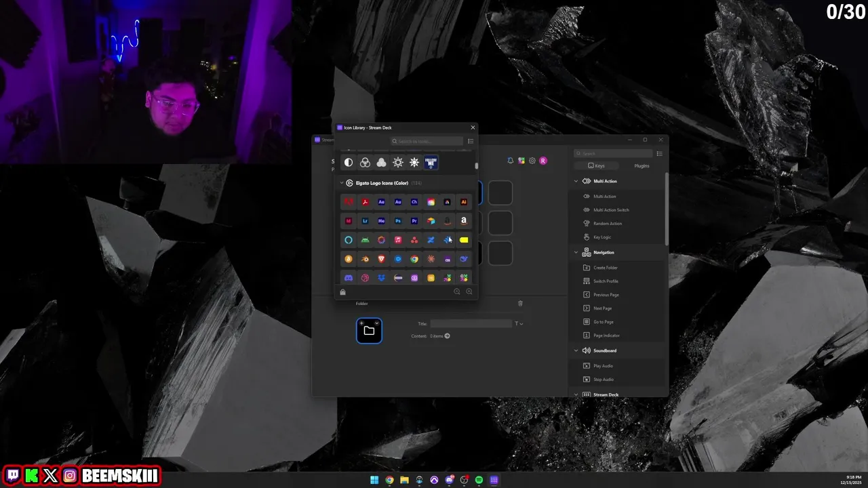This screenshot has width=868, height=488.
Task: Toggle the actions list view button
Action: [659, 154]
